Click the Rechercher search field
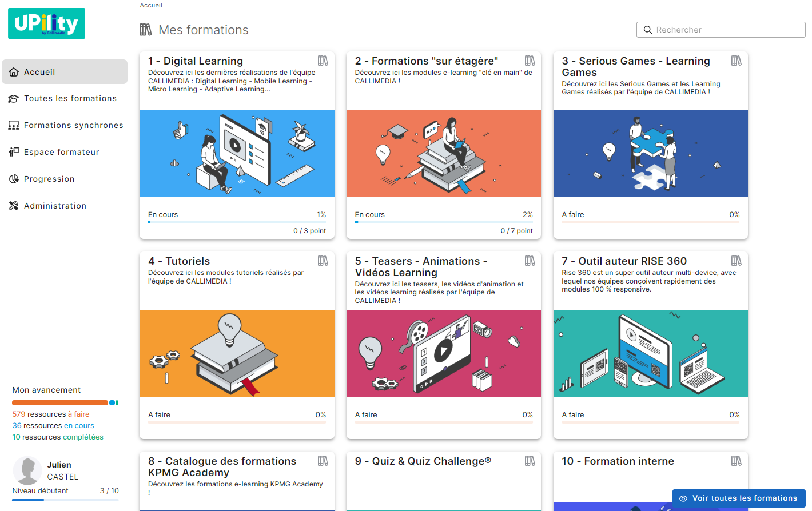 click(x=721, y=30)
